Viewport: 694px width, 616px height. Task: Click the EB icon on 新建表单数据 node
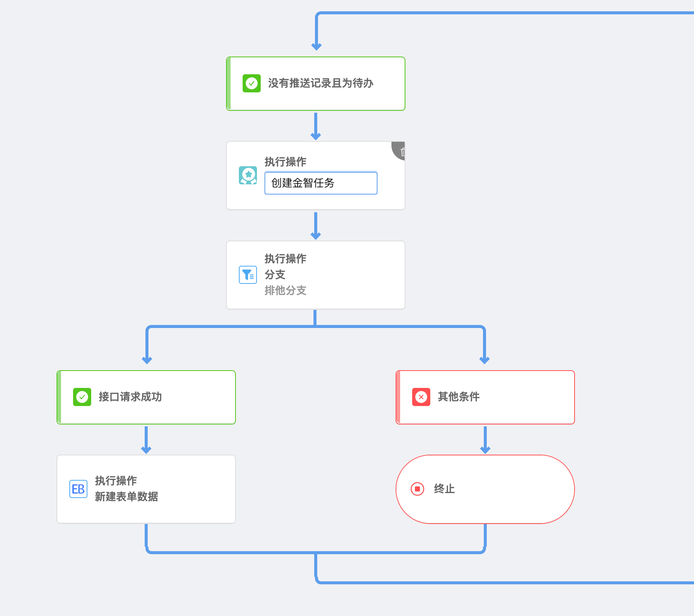78,489
